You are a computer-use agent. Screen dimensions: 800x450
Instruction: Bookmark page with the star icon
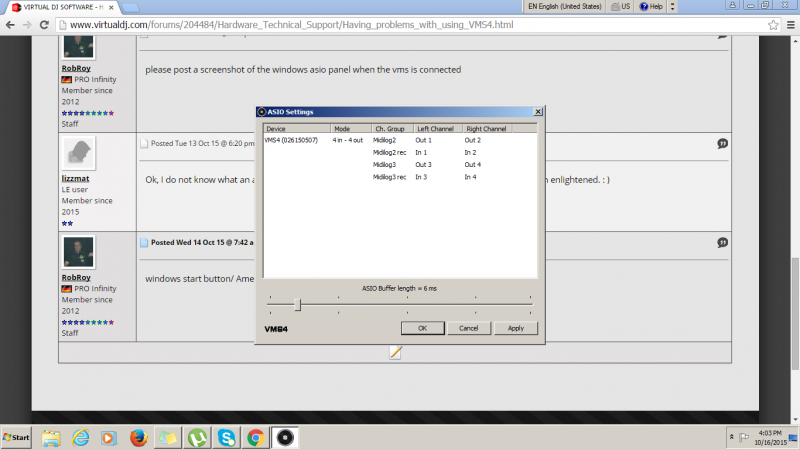773,24
